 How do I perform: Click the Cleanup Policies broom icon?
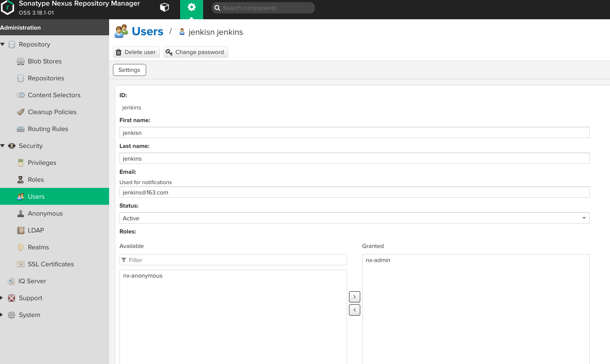[x=21, y=112]
